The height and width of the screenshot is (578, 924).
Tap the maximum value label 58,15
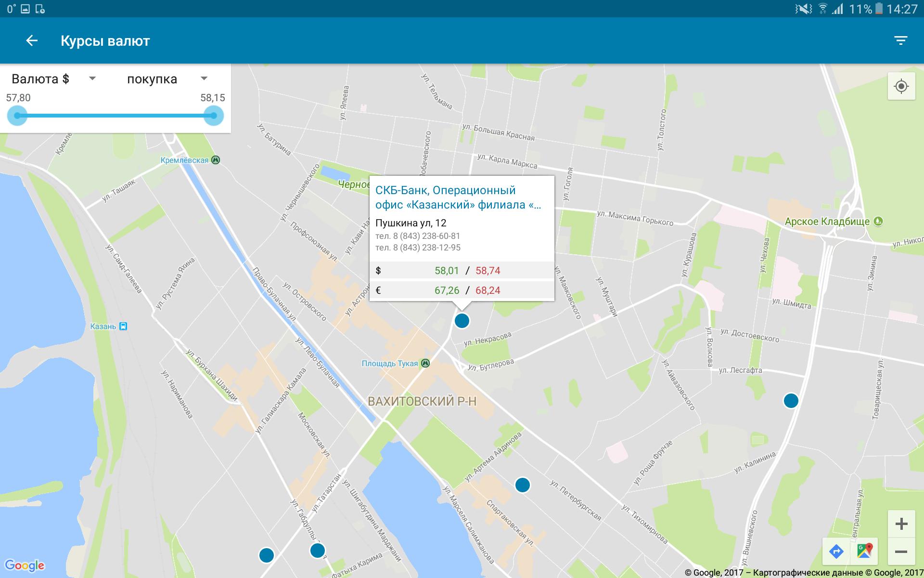tap(213, 98)
